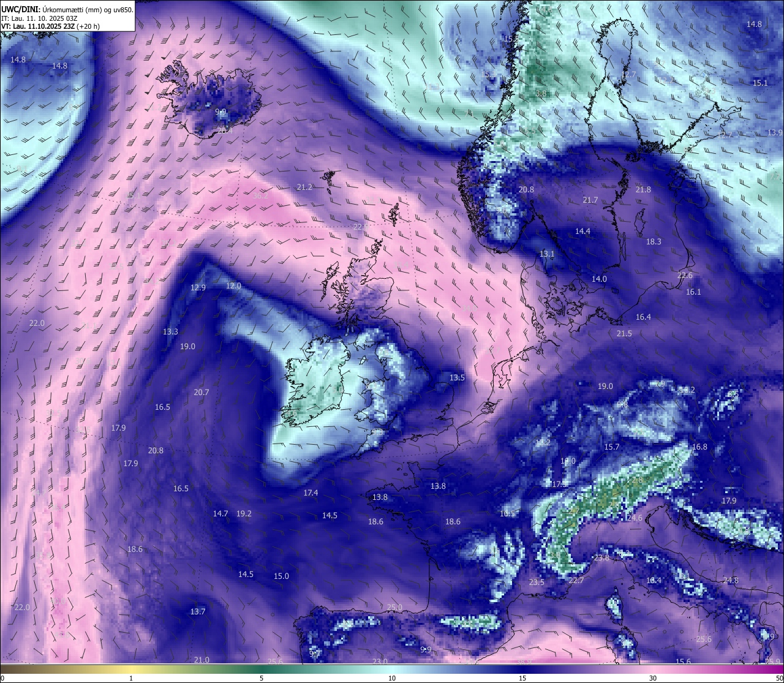The image size is (784, 683).
Task: Click the 14.7 value label
Action: point(221,514)
